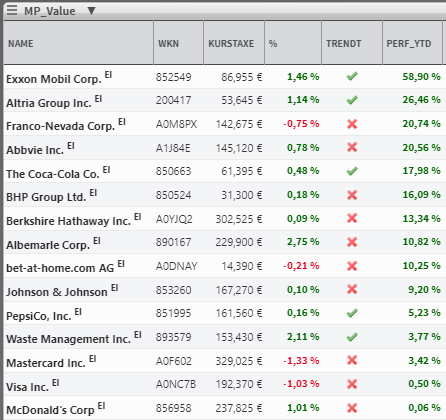
Task: Click the EI icon next to BHP Group Ltd.
Action: [x=93, y=193]
